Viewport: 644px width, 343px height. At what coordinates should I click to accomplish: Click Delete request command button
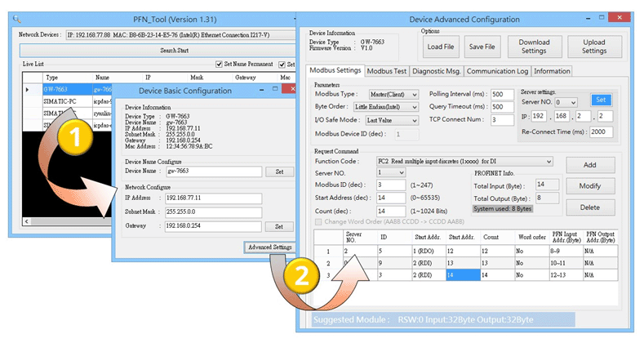[590, 207]
